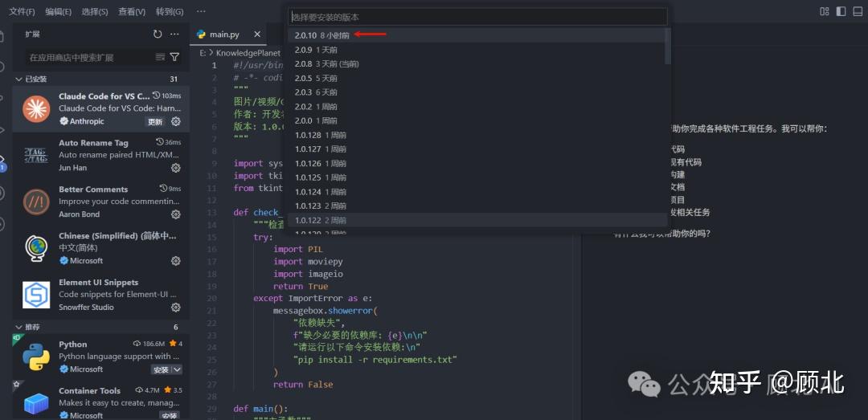Click the version list scrollbar
The height and width of the screenshot is (420, 868).
tap(668, 46)
